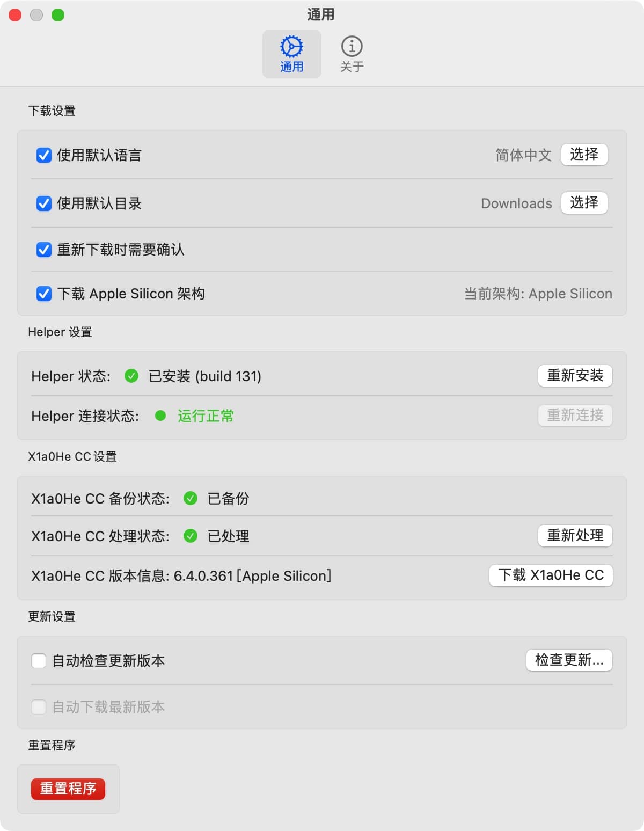Screen dimensions: 644x831
Task: Click the green dot showing 运行正常
Action: coord(161,416)
